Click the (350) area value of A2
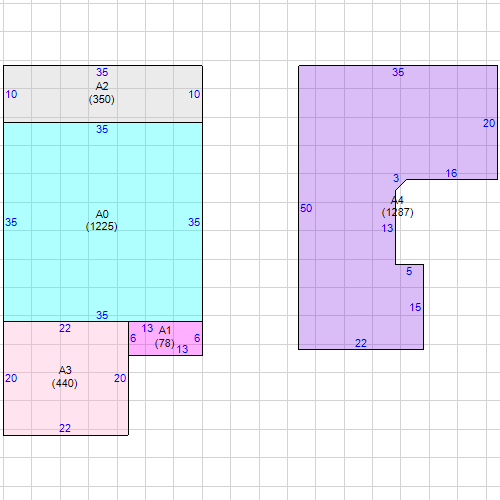 102,99
